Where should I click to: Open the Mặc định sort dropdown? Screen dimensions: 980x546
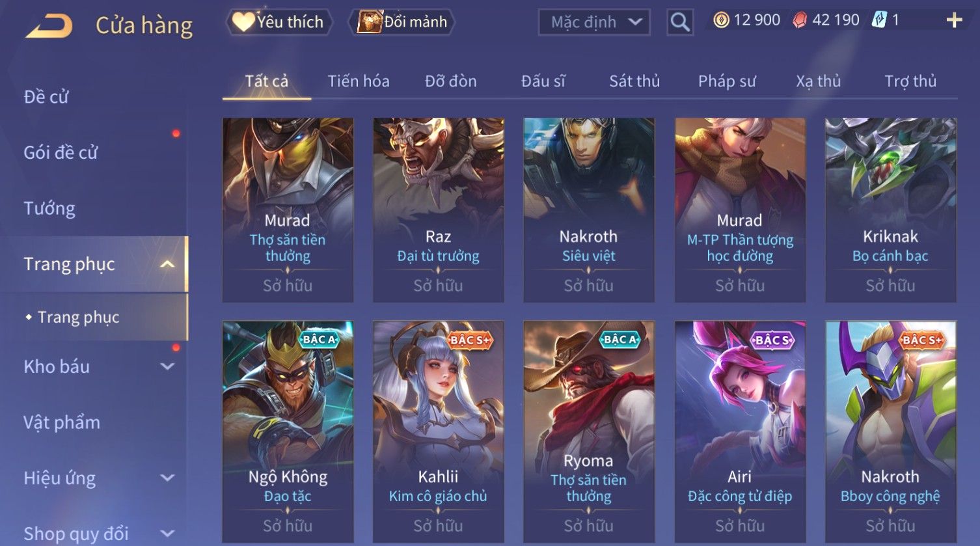point(594,23)
